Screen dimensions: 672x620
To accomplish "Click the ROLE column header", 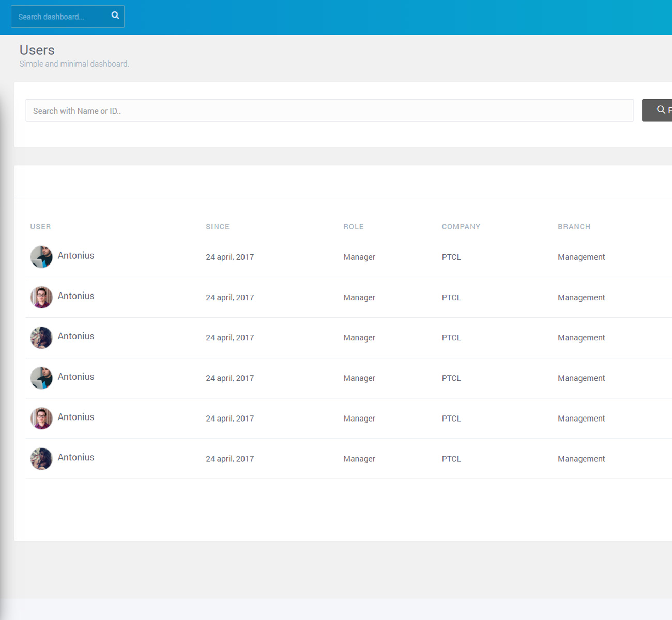I will pos(354,226).
